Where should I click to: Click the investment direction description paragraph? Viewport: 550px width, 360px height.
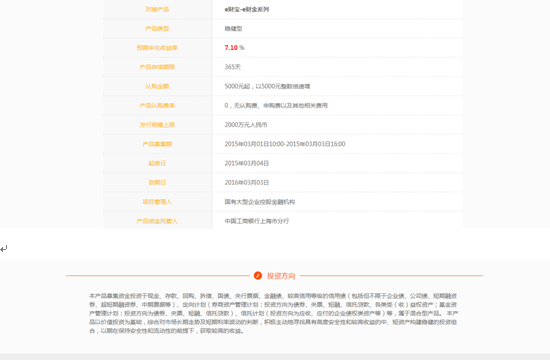pos(274,313)
